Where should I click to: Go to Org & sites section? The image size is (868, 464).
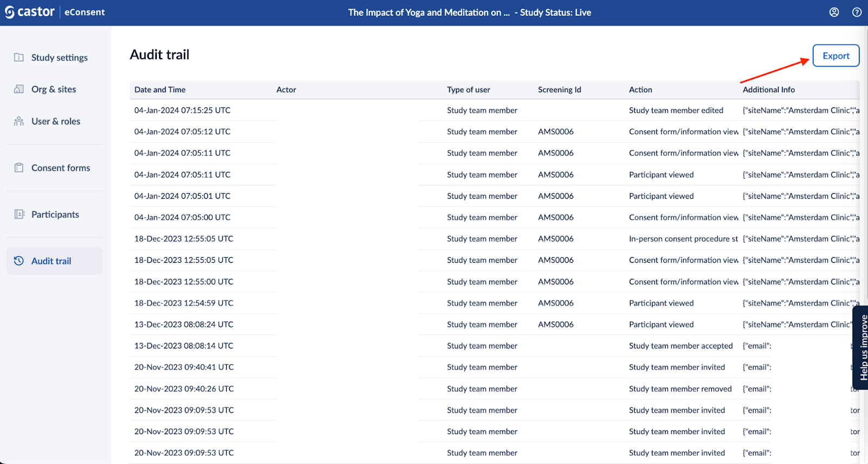[x=55, y=89]
